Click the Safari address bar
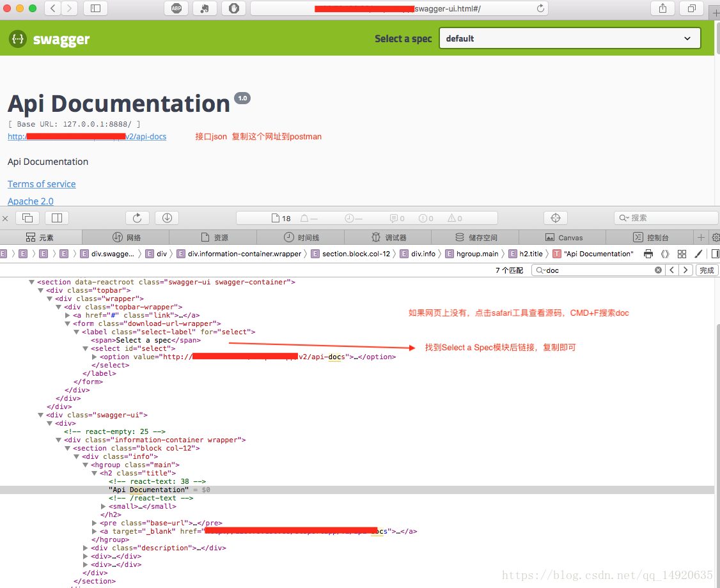 click(399, 8)
